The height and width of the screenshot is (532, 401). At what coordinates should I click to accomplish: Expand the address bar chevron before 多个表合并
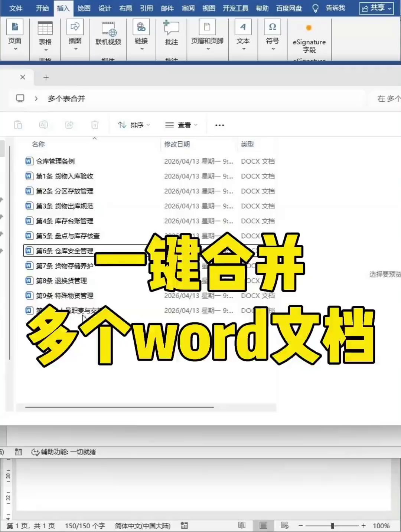coord(36,99)
